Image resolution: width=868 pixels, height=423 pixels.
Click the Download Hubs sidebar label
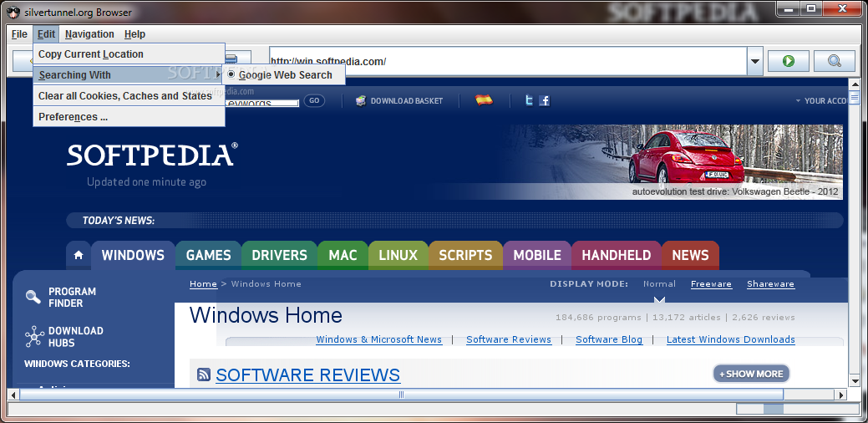tap(76, 337)
